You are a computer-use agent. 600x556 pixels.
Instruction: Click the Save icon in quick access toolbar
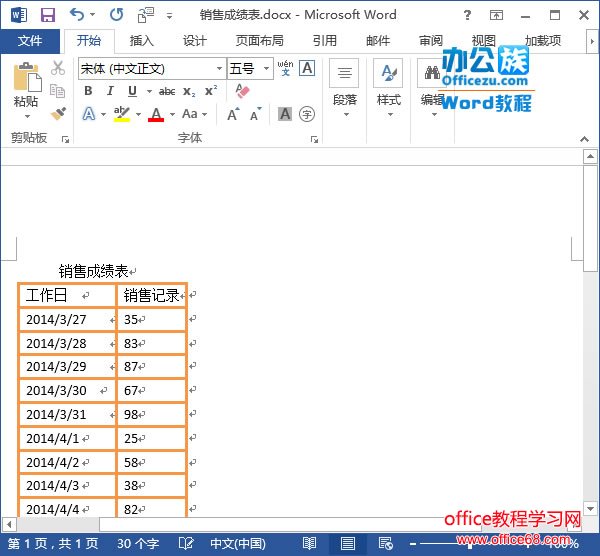47,15
